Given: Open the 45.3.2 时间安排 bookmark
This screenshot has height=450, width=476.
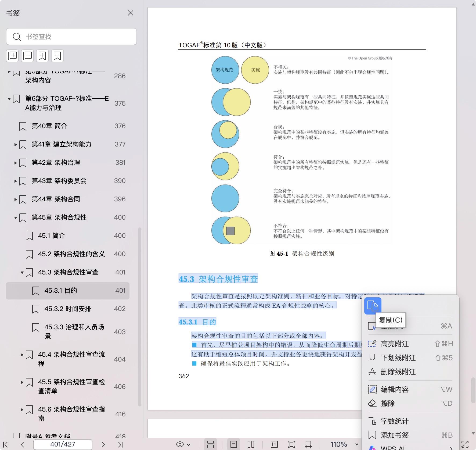Looking at the screenshot, I should pyautogui.click(x=68, y=309).
